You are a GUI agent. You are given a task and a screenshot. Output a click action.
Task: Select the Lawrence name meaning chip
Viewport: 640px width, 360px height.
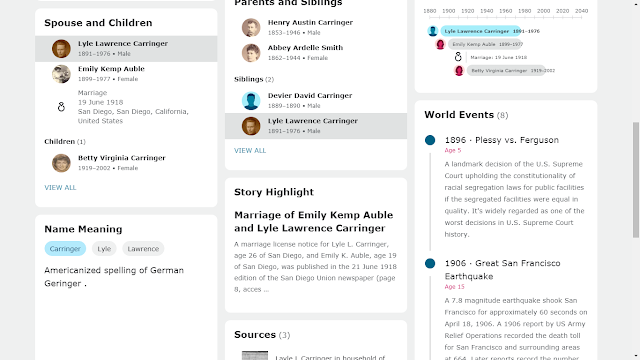tap(143, 249)
